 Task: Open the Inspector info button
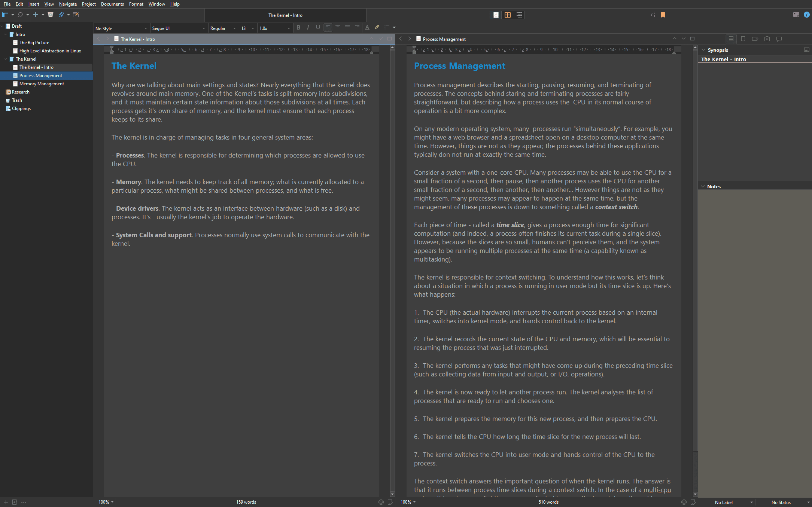click(x=806, y=15)
